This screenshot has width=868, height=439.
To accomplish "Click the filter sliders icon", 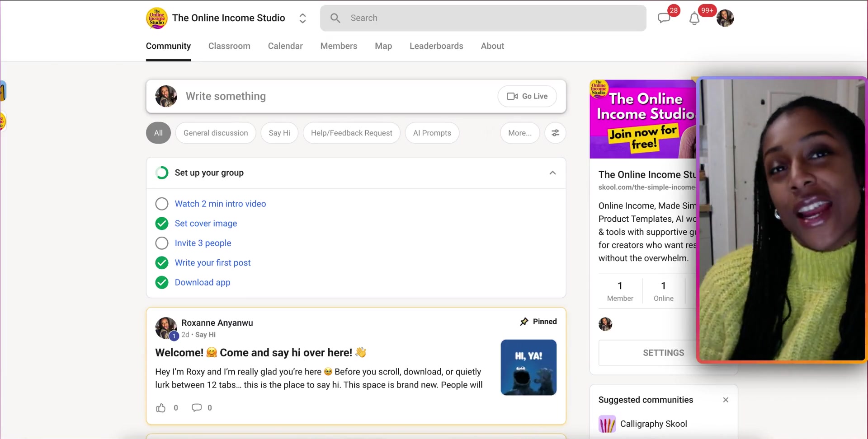I will (x=555, y=133).
